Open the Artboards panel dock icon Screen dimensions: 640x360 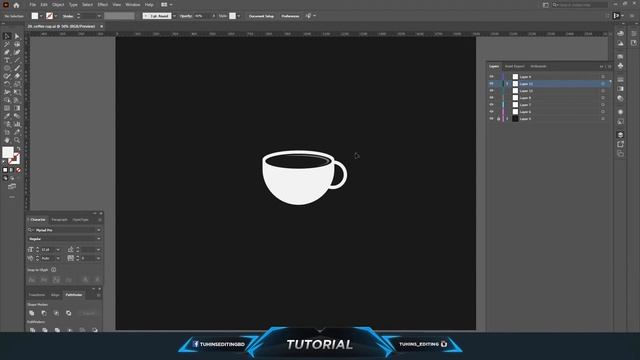(620, 153)
